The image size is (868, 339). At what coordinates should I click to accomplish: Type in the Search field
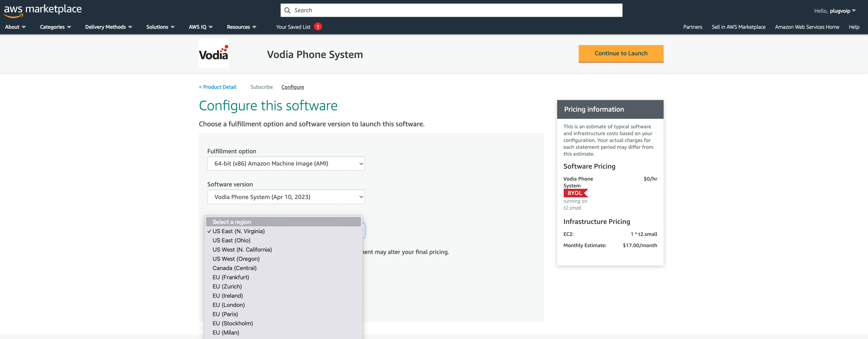click(451, 10)
